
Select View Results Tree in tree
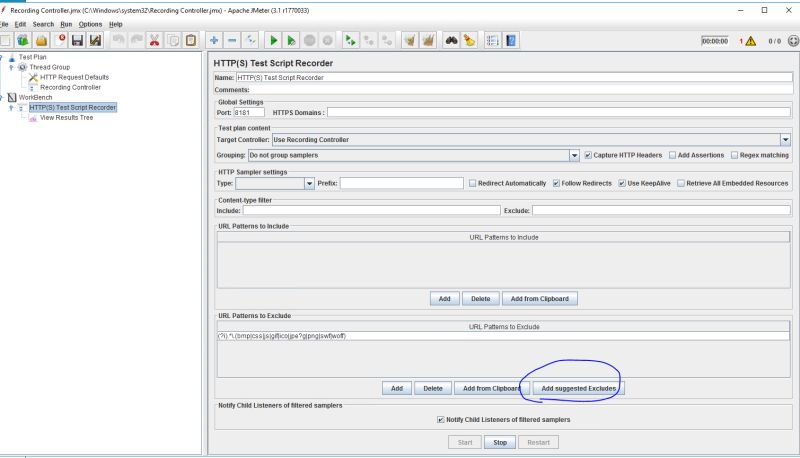click(66, 118)
